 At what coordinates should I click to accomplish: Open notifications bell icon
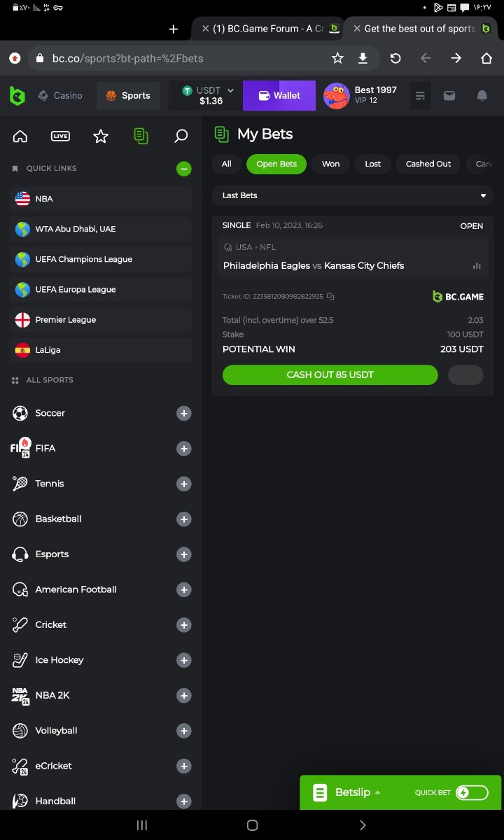[482, 96]
